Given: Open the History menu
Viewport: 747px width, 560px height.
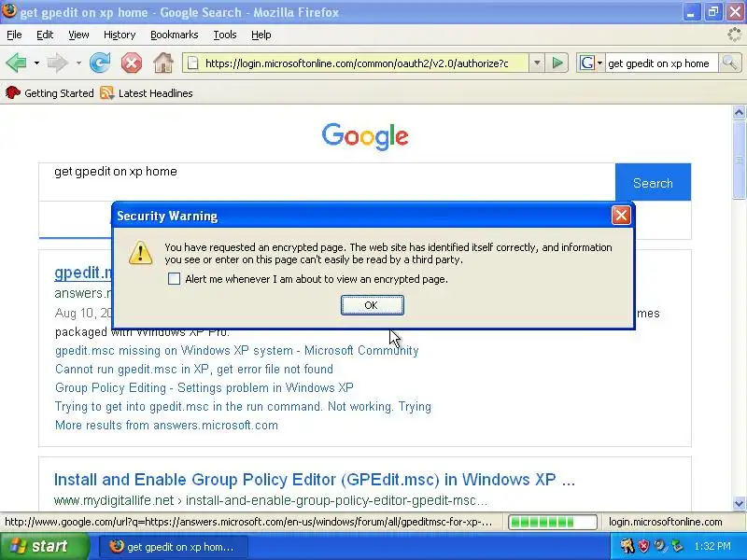Looking at the screenshot, I should (x=120, y=35).
